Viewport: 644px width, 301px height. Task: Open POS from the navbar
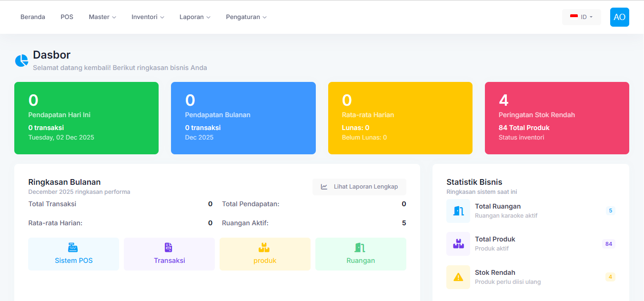tap(67, 17)
